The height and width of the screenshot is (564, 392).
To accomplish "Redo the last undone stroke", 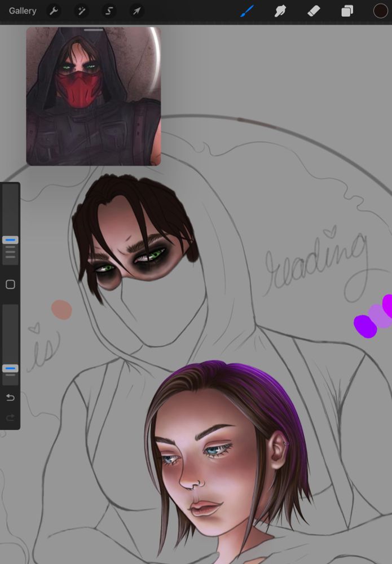I will click(x=10, y=417).
